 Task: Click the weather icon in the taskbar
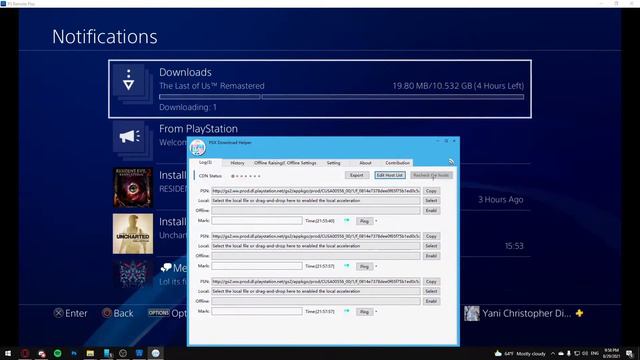pos(498,353)
